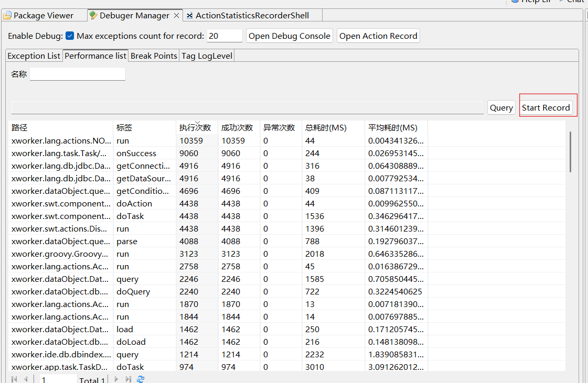Sort by the 异常次数 column header
Viewport: 588px width, 383px height.
281,128
